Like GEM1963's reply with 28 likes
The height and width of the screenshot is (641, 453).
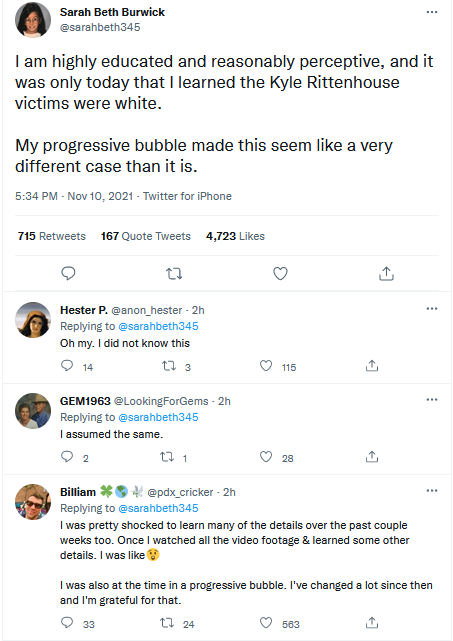[x=266, y=456]
